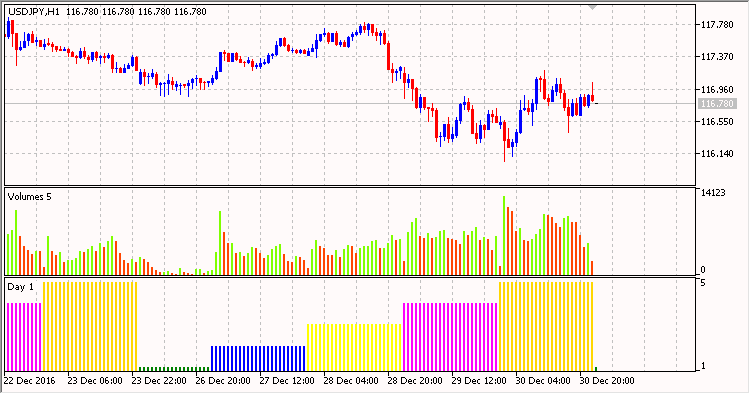Click the 23 Dec 22:00 time label
750x394 pixels.
[x=159, y=381]
